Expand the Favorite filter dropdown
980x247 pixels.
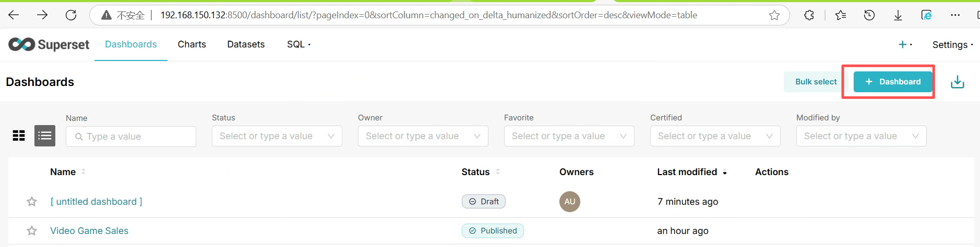(x=569, y=136)
